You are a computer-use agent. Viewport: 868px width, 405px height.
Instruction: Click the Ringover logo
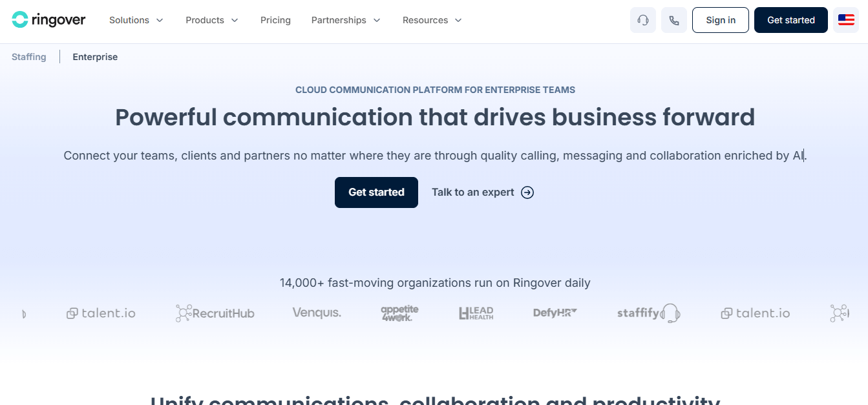tap(48, 20)
